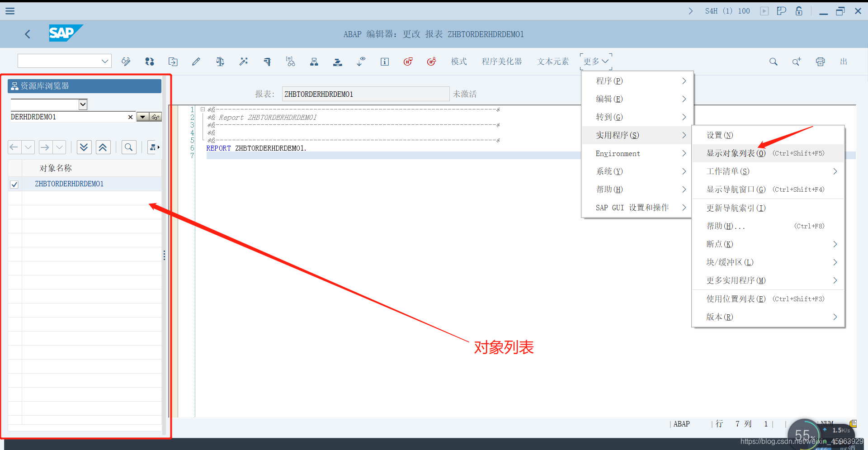
Task: Click the Print icon in toolbar
Action: pos(821,62)
